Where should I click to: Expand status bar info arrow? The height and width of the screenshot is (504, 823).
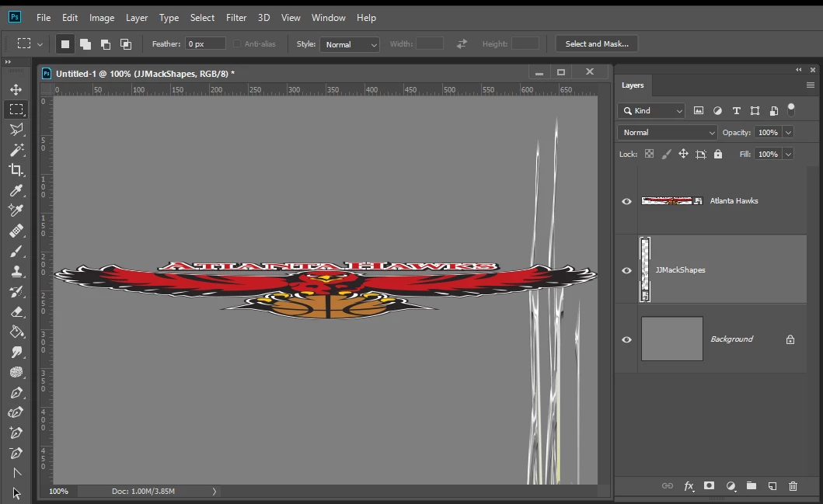(x=214, y=492)
